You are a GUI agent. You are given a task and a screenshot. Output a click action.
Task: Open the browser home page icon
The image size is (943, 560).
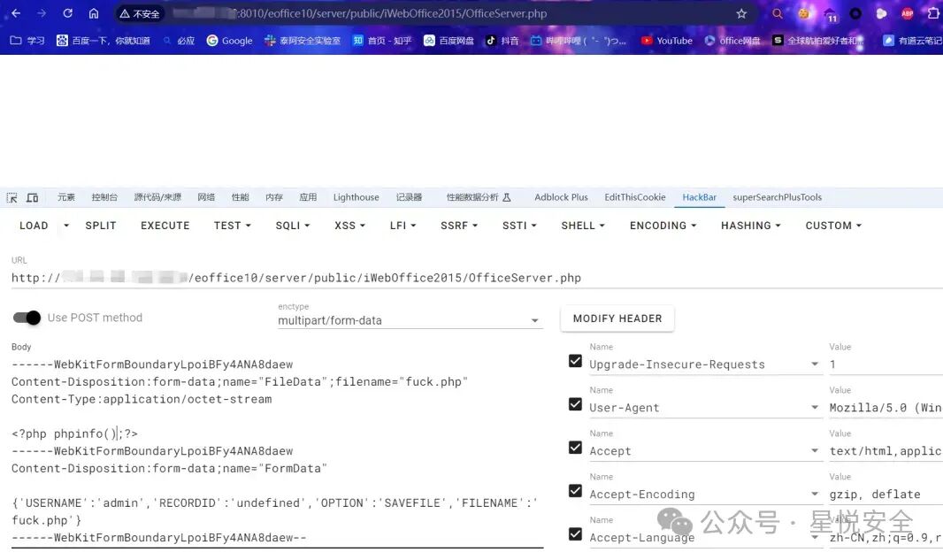click(x=93, y=13)
